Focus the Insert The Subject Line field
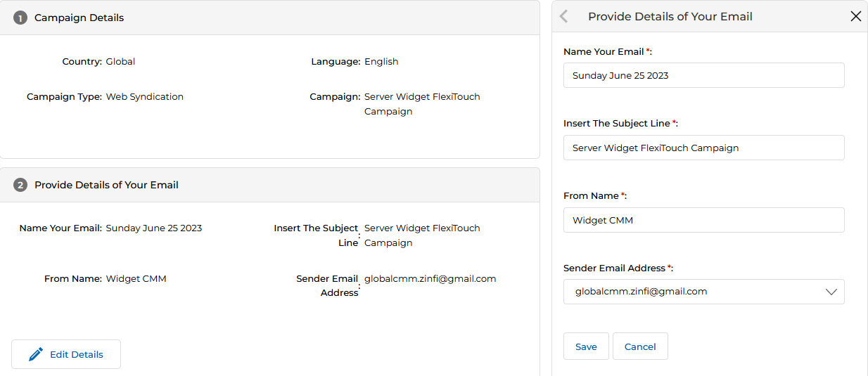The image size is (868, 376). click(x=703, y=148)
